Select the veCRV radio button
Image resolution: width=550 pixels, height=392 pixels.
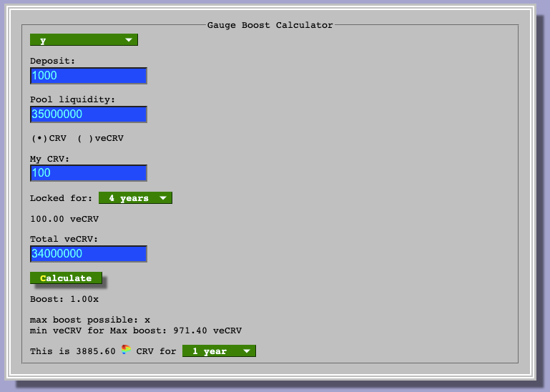(85, 138)
